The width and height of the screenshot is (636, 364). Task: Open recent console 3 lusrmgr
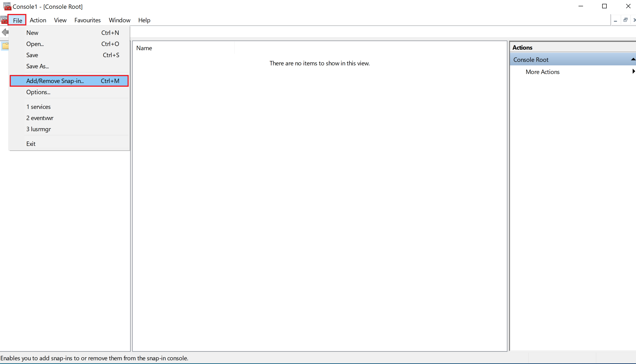pos(39,129)
